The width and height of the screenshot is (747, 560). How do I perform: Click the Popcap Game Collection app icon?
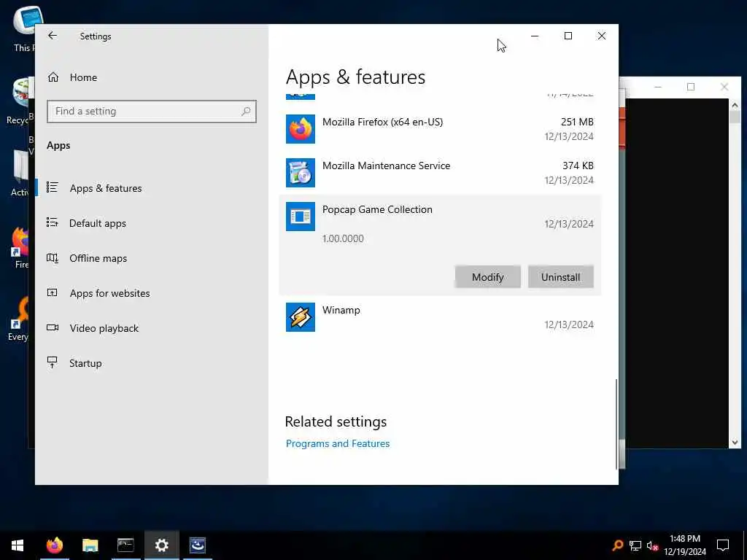(x=300, y=217)
